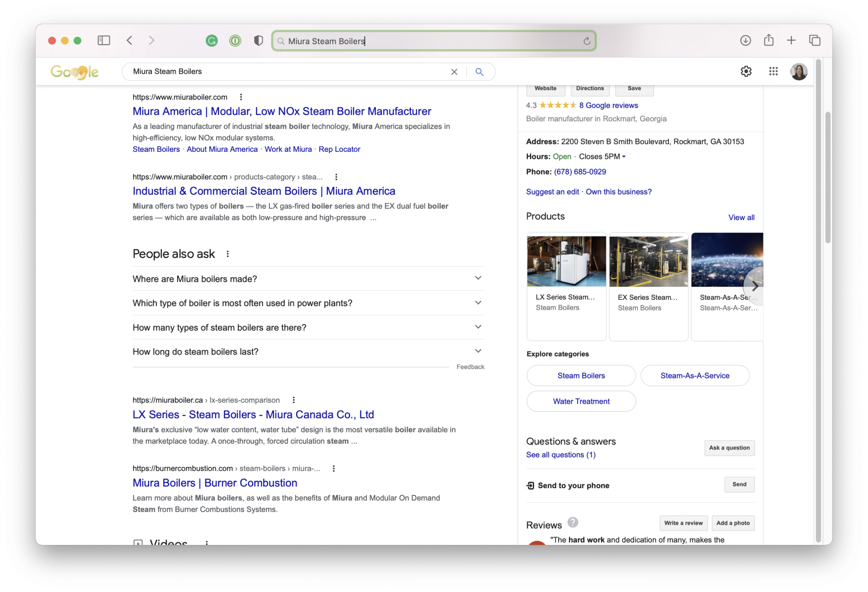868x592 pixels.
Task: Expand 'Which type of boiler is most often used'
Action: [309, 303]
